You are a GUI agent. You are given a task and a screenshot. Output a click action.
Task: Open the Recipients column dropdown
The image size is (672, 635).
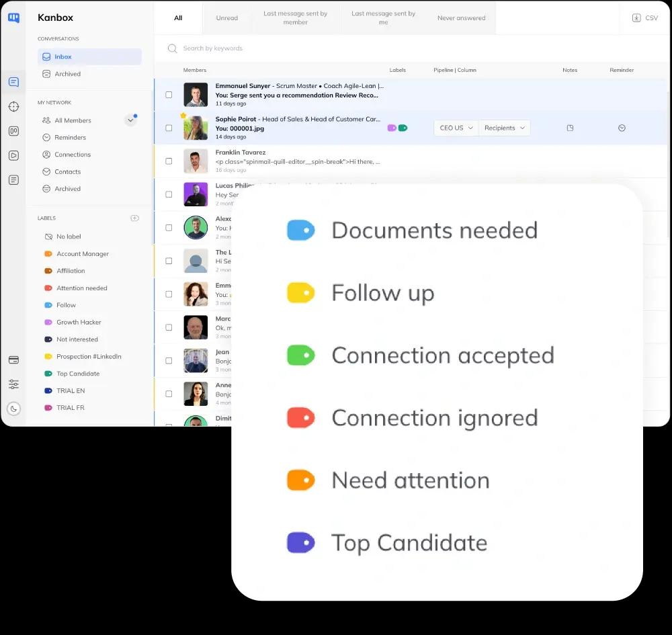(505, 128)
